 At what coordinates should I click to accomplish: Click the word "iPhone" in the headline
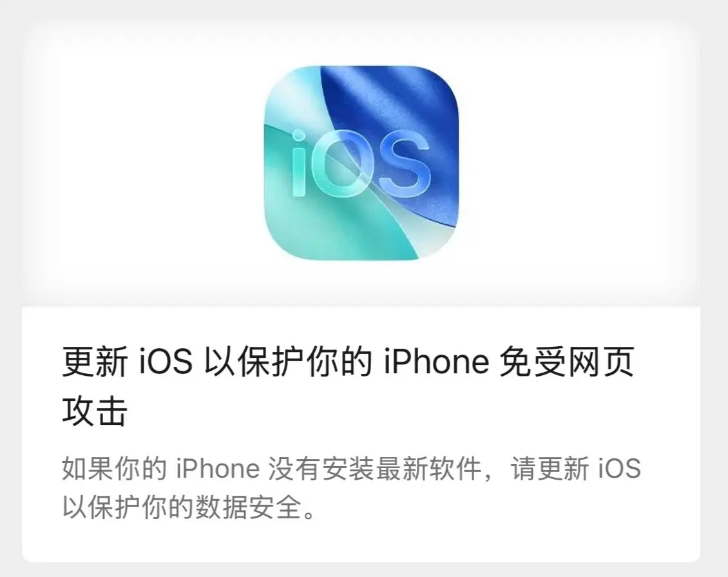(x=436, y=362)
